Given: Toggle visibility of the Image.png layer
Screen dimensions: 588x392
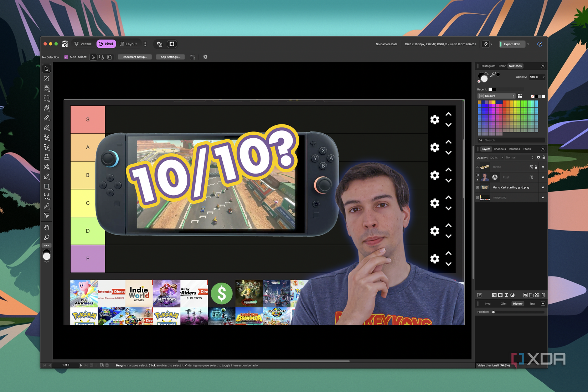Looking at the screenshot, I should [x=543, y=197].
